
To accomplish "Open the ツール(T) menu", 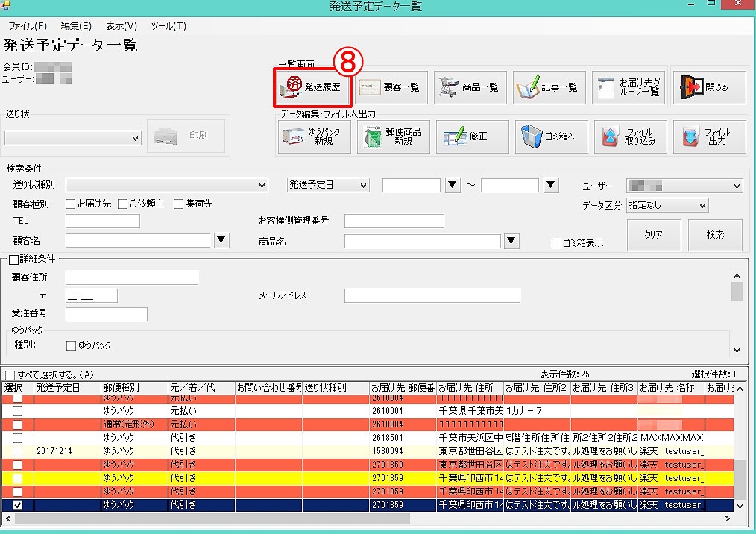I will tap(168, 26).
